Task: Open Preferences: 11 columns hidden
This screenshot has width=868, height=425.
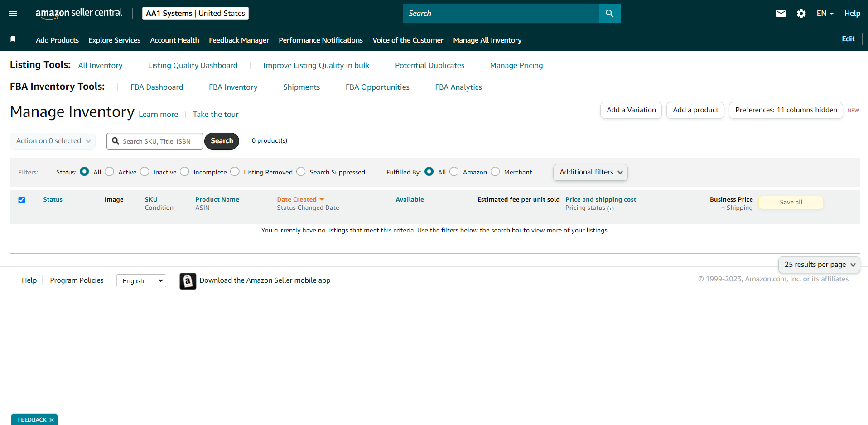Action: tap(786, 110)
